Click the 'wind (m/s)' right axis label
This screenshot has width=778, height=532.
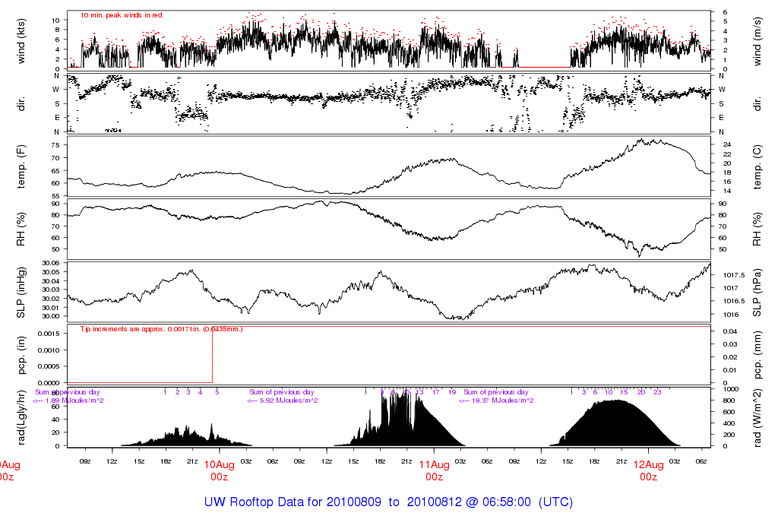[x=757, y=41]
